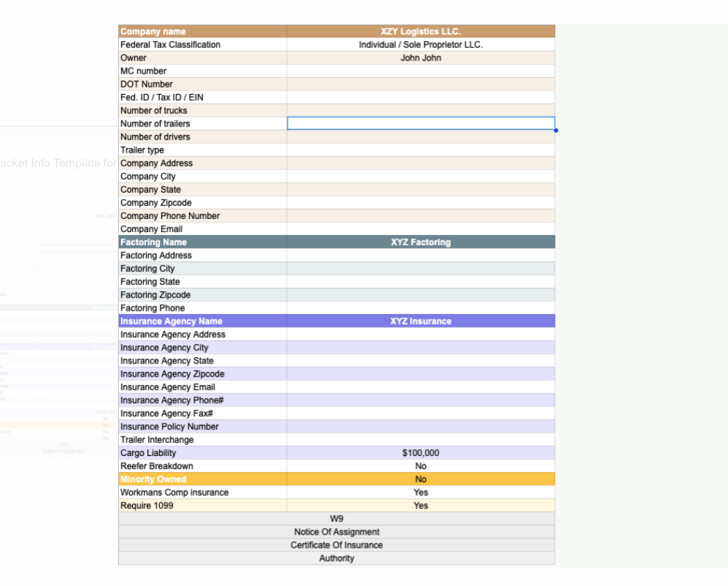Select the "XYZ Factoring" cell
Viewport: 728px width, 586px height.
click(420, 243)
